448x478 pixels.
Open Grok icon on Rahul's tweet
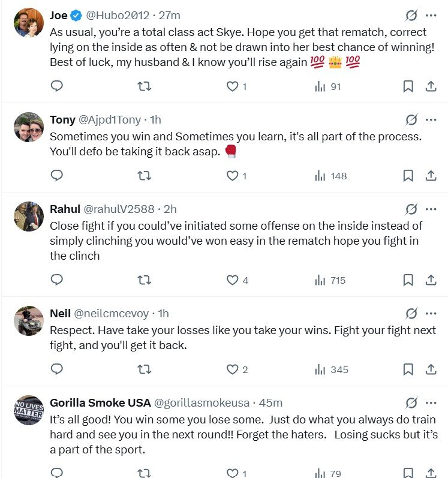[x=411, y=209]
